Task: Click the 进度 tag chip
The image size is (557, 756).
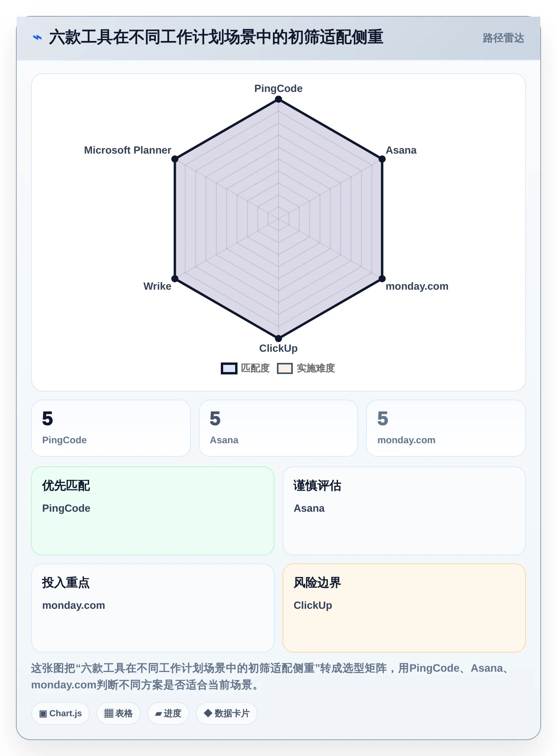Action: (168, 713)
